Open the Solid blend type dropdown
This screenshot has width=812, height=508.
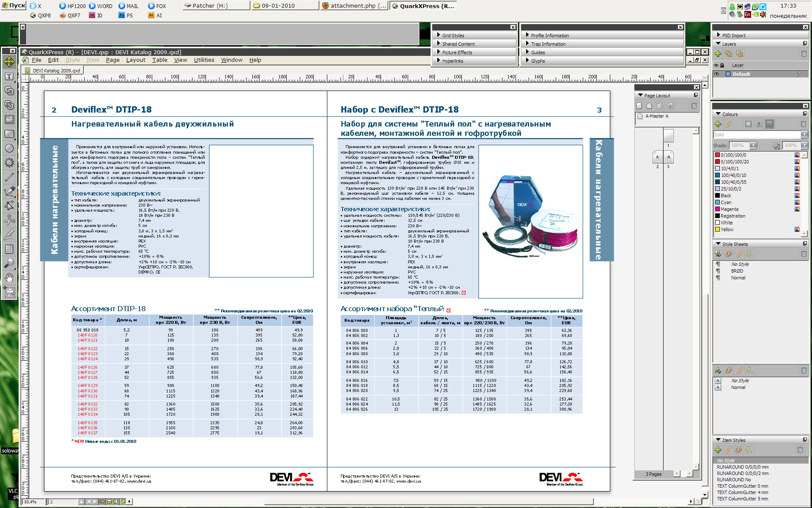tap(804, 135)
